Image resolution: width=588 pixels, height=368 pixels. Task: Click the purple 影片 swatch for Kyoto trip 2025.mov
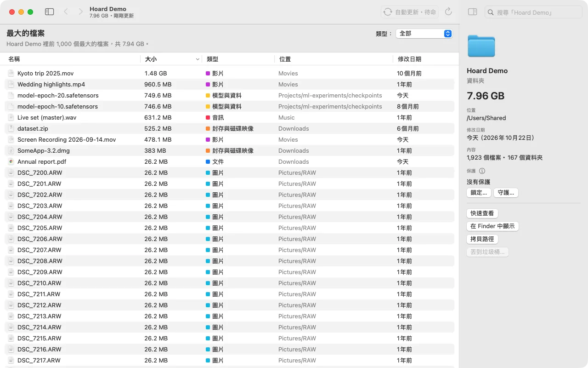point(208,73)
